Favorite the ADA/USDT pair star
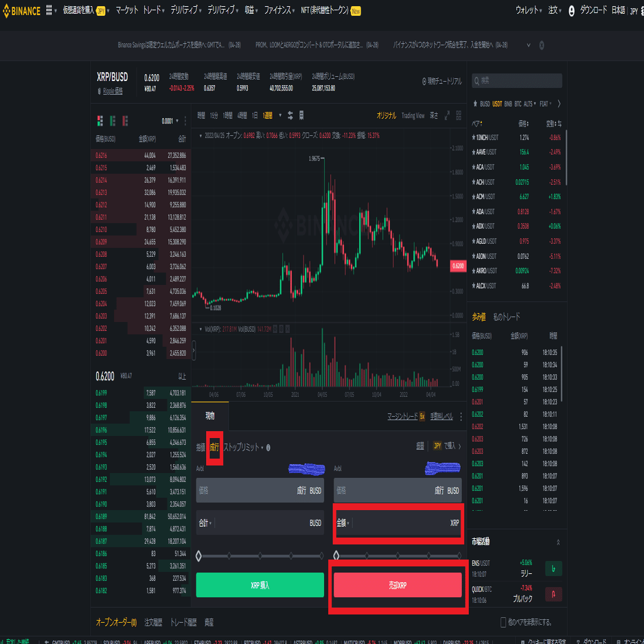 (x=474, y=212)
